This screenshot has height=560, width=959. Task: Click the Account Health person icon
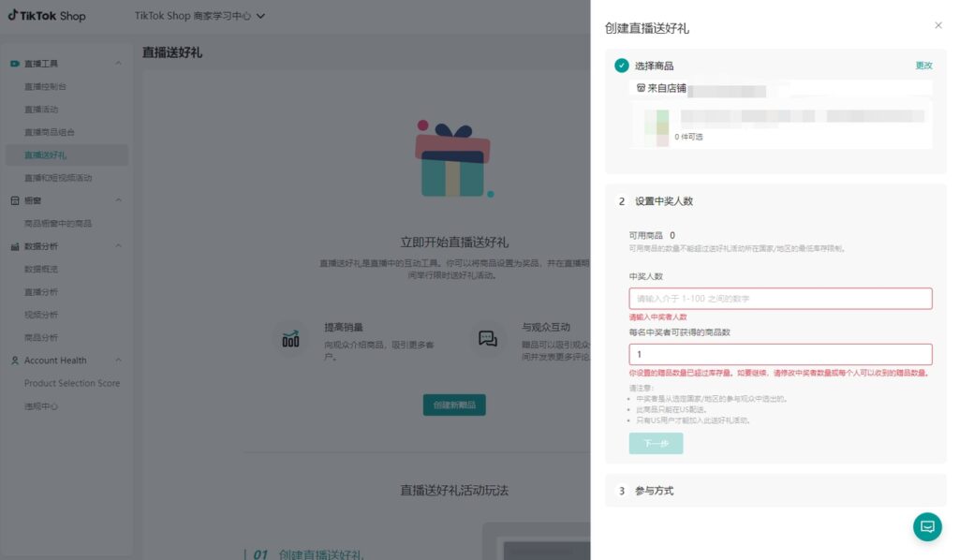pyautogui.click(x=15, y=361)
